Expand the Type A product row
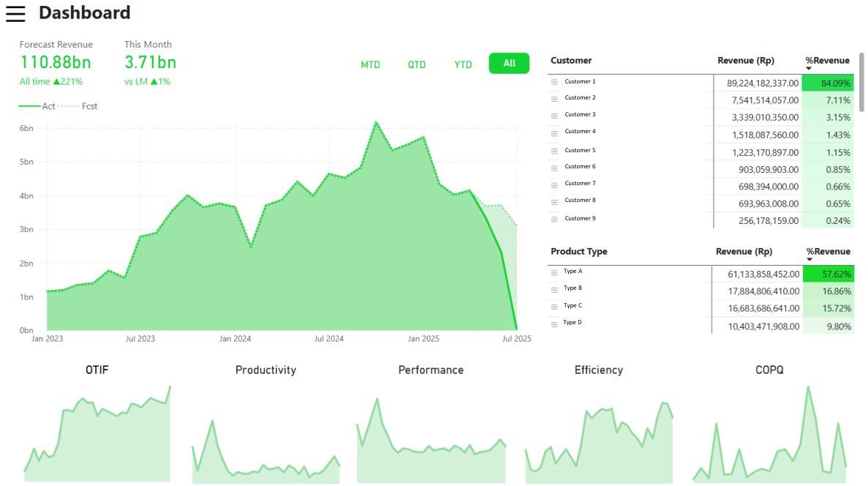The width and height of the screenshot is (868, 486). click(554, 273)
